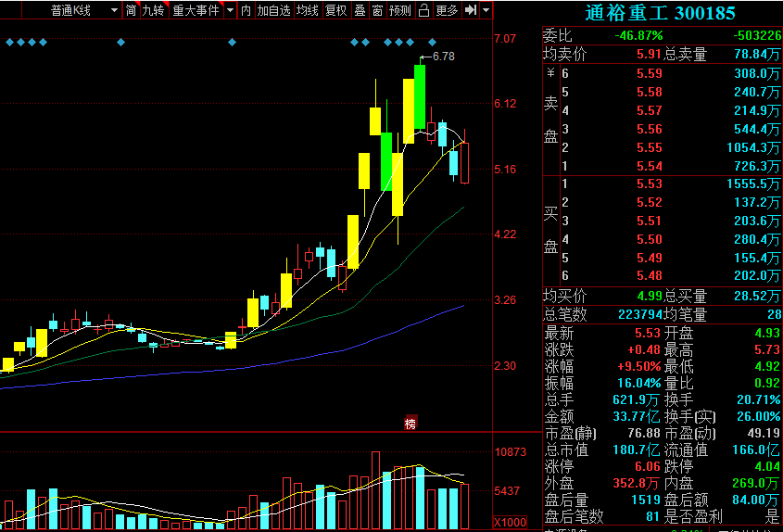The height and width of the screenshot is (532, 783).
Task: Click the 总卖量 value 78.84万
Action: [x=758, y=54]
